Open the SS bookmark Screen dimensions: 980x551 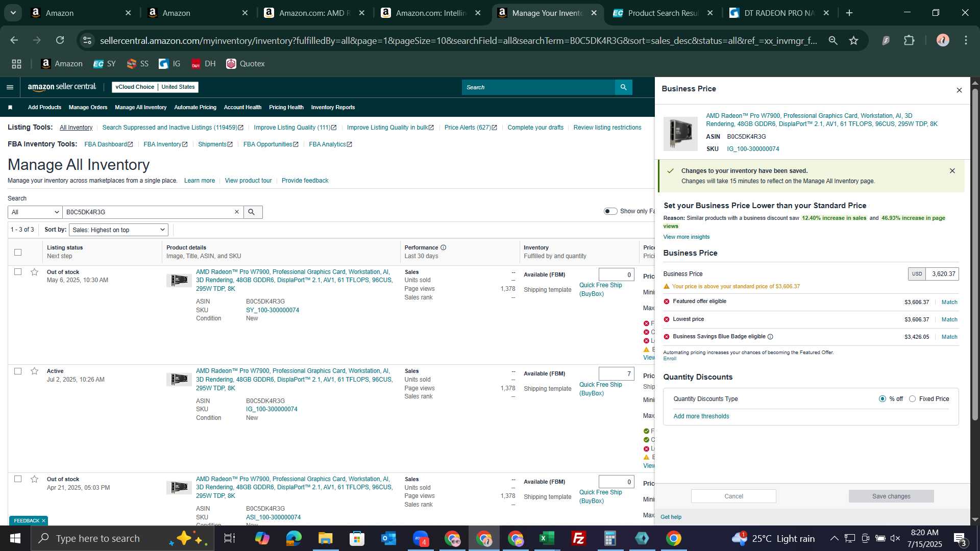(x=138, y=64)
